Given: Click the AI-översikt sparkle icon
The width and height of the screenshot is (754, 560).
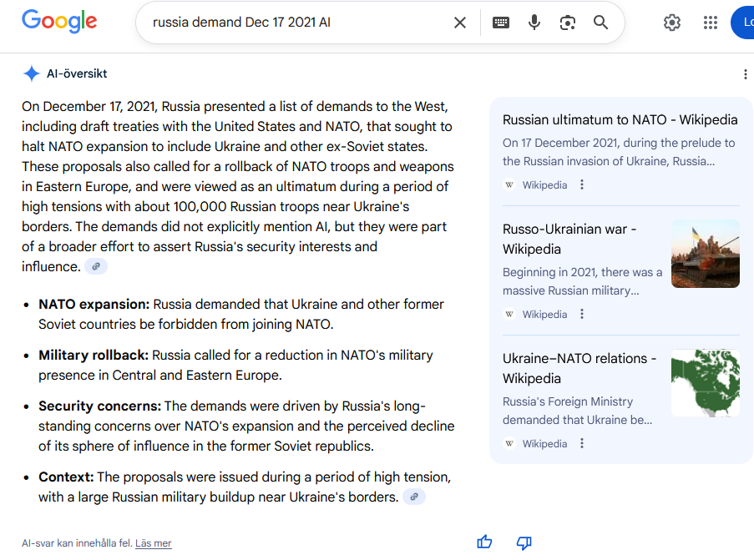Looking at the screenshot, I should coord(31,73).
